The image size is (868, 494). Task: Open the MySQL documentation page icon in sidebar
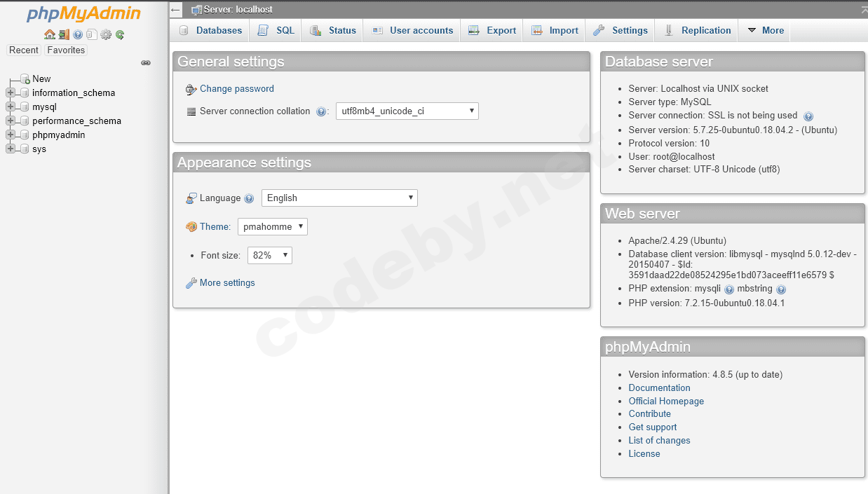(x=92, y=34)
